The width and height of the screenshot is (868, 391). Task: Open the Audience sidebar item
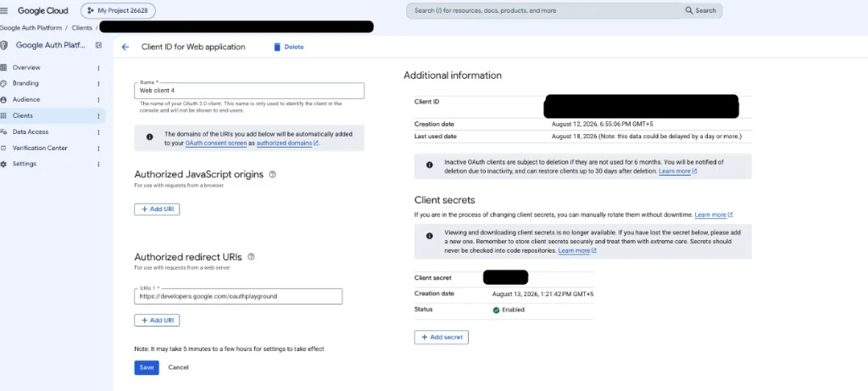(x=26, y=100)
